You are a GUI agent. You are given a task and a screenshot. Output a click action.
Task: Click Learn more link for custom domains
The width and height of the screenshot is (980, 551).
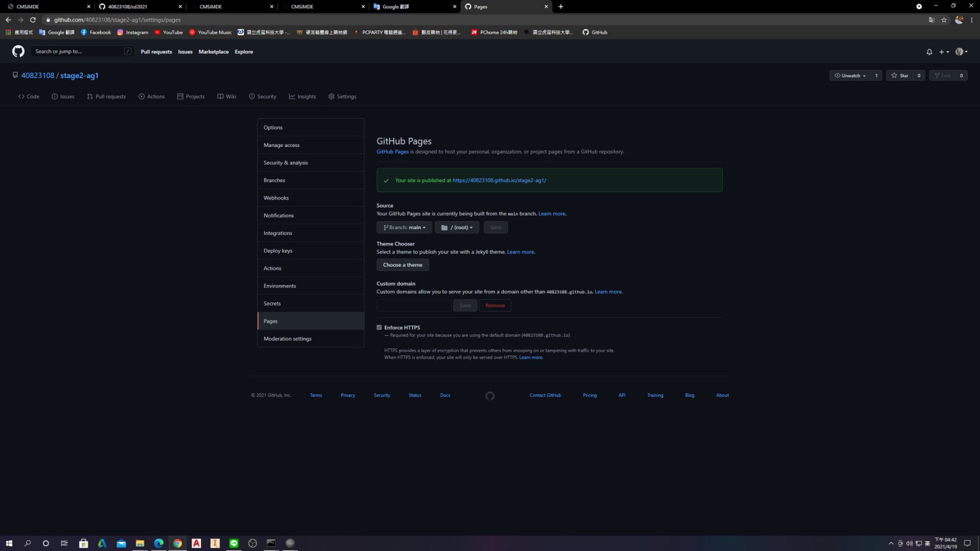point(608,292)
